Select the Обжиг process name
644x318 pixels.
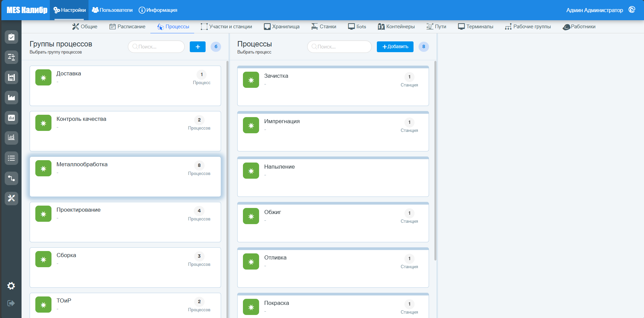pos(273,212)
